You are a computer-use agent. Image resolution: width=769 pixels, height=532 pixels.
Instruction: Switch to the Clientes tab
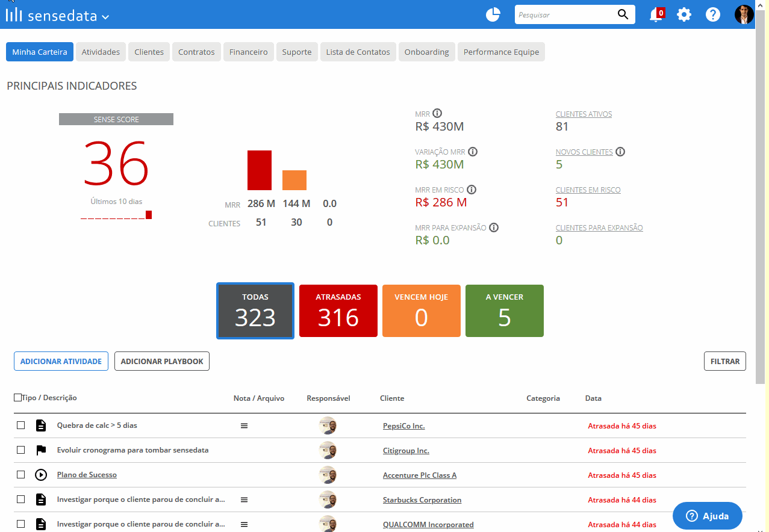point(149,52)
